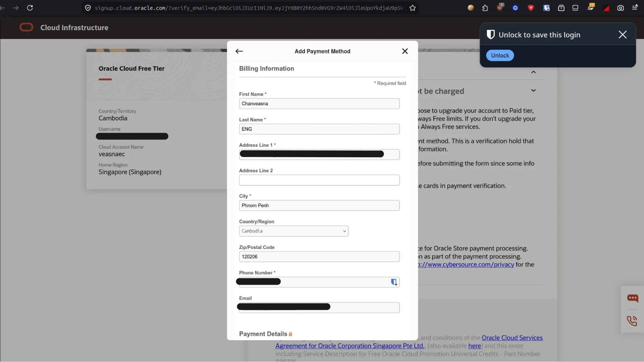Focus the Phone Number field
This screenshot has width=644, height=362.
coord(319,282)
